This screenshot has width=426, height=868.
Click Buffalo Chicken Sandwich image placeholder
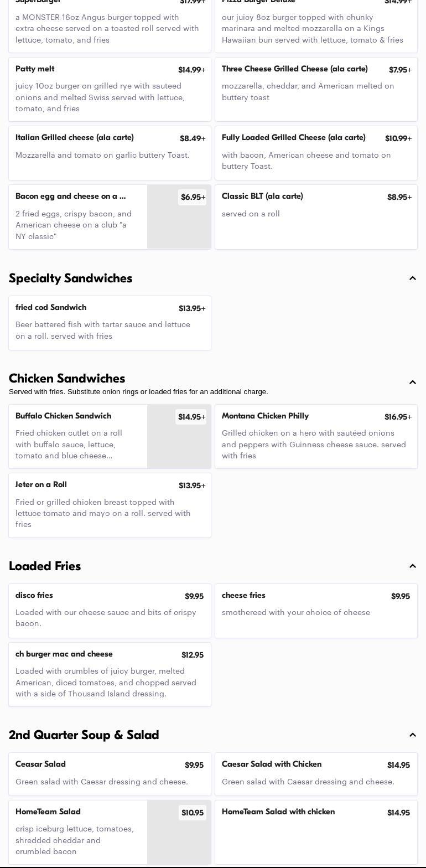179,443
